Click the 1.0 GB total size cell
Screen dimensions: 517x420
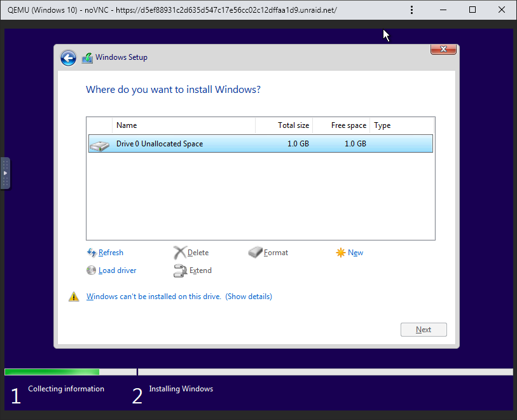coord(298,144)
